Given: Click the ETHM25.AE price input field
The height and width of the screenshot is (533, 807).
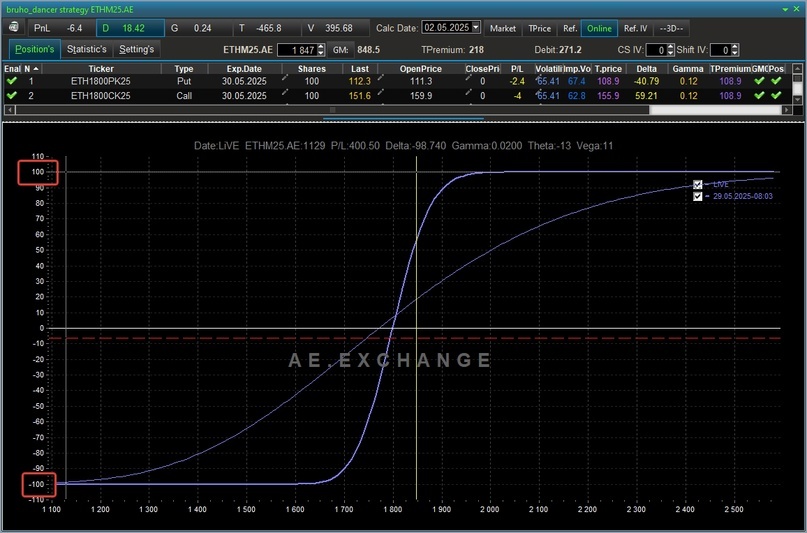Looking at the screenshot, I should tap(297, 50).
